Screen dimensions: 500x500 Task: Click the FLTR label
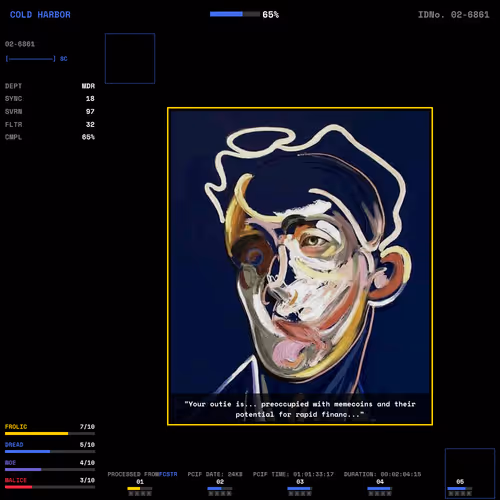tap(13, 125)
